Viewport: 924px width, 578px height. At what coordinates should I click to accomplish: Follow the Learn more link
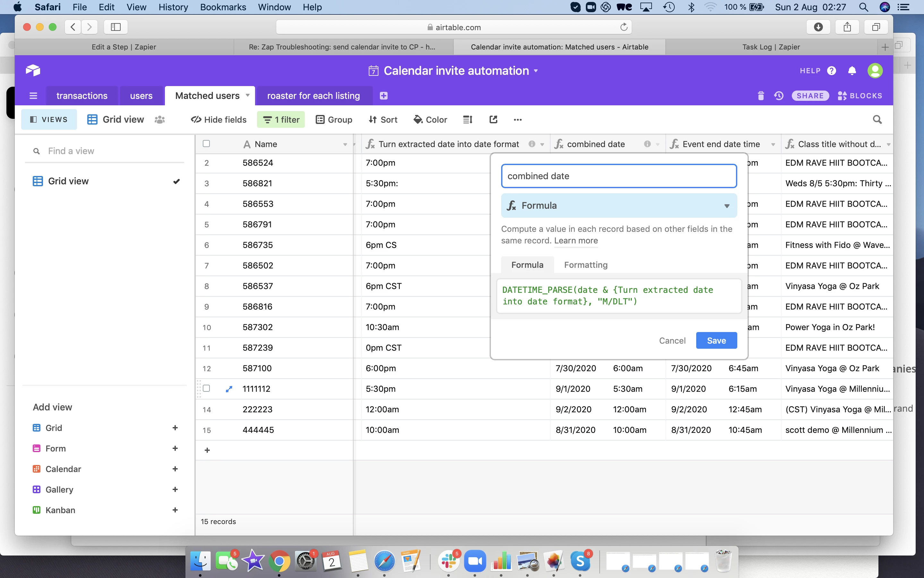point(576,241)
